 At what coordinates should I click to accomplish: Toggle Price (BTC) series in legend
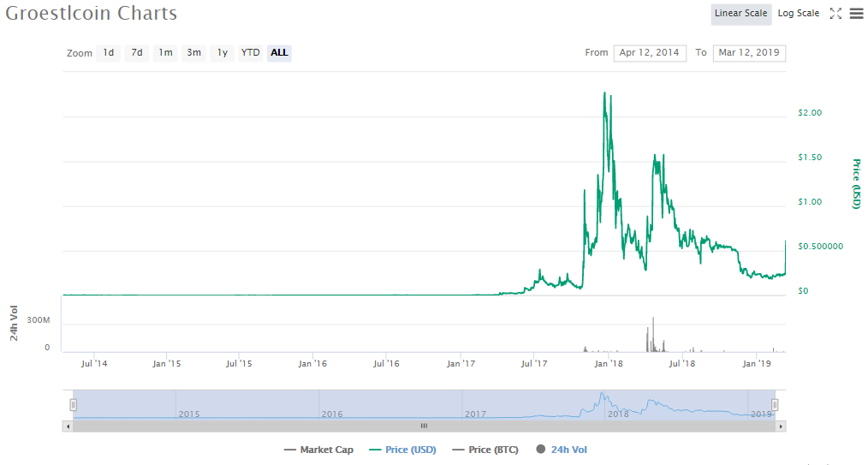(485, 450)
